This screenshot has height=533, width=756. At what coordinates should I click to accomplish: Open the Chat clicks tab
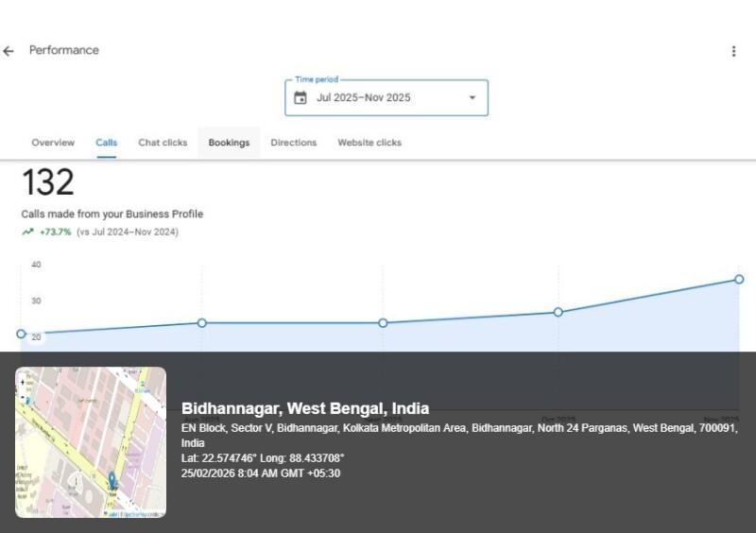pos(163,143)
